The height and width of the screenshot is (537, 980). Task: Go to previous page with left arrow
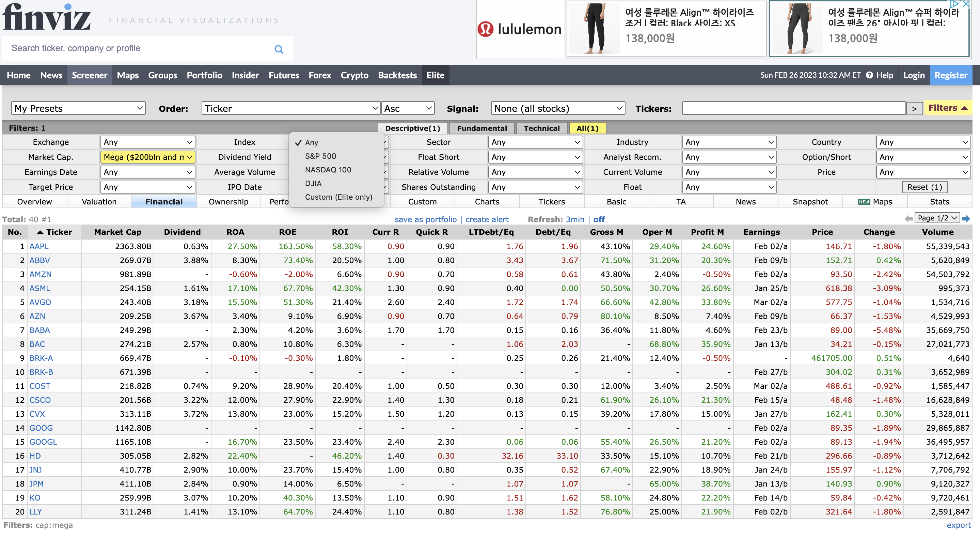(908, 218)
